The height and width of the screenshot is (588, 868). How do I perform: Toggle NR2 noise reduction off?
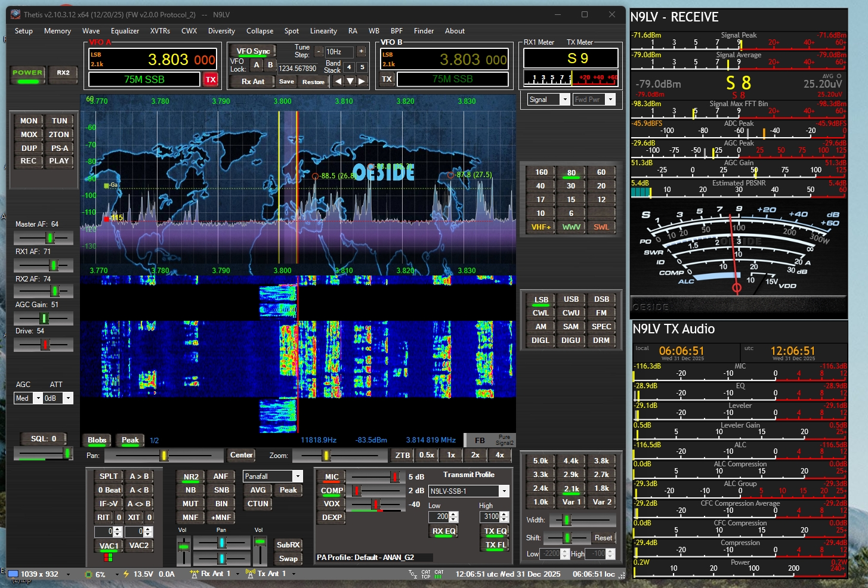click(191, 476)
